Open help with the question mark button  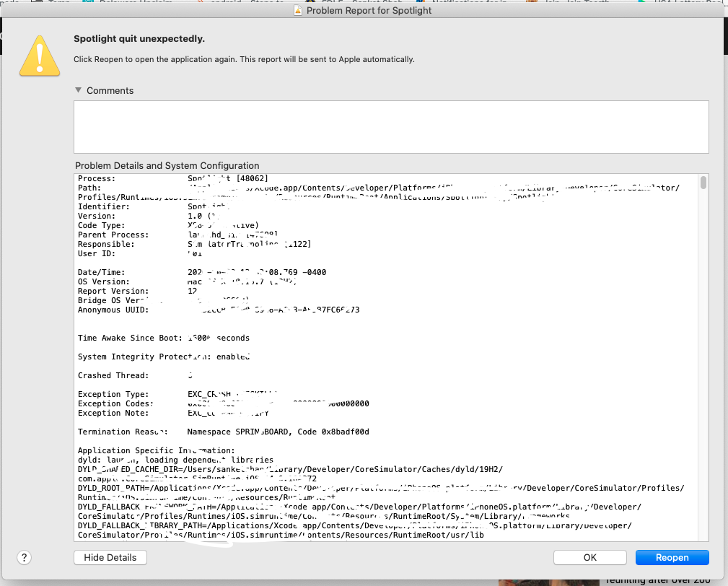[24, 557]
